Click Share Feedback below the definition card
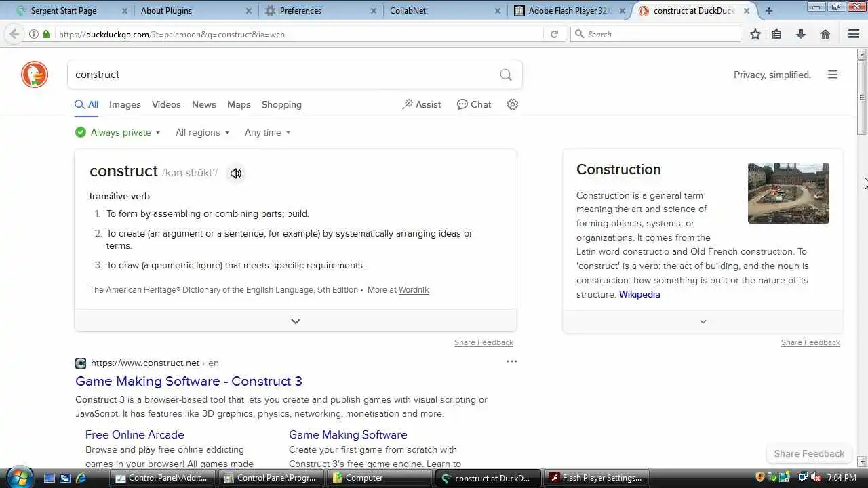Image resolution: width=868 pixels, height=488 pixels. 484,342
